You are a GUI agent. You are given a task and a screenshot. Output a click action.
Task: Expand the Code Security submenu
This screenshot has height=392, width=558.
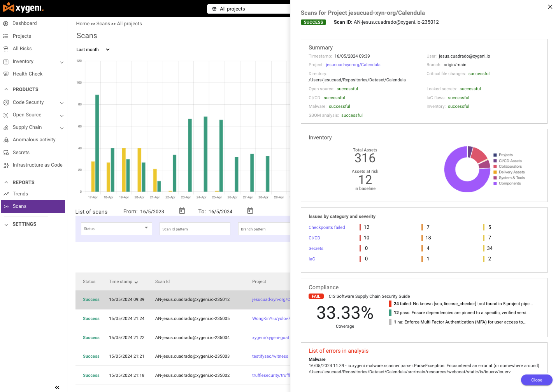pos(61,102)
